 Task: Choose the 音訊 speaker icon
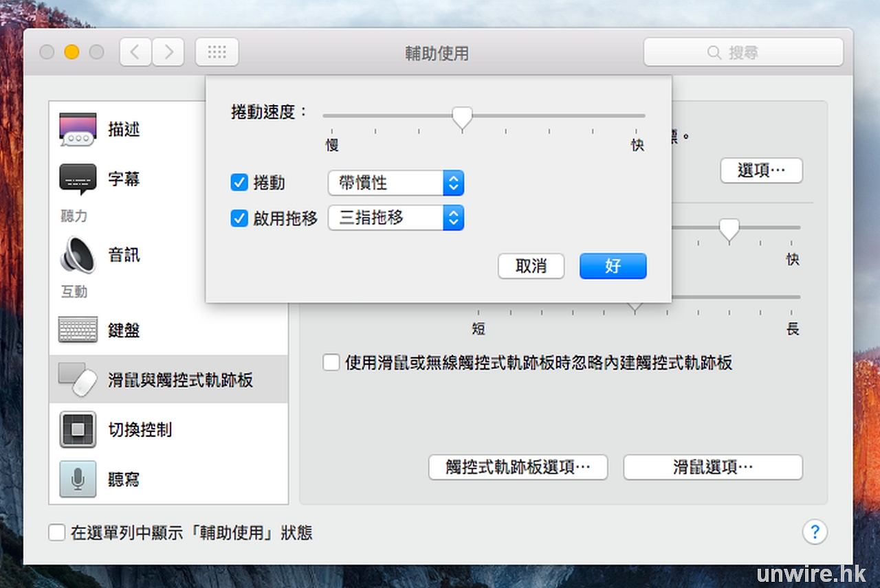pyautogui.click(x=78, y=255)
